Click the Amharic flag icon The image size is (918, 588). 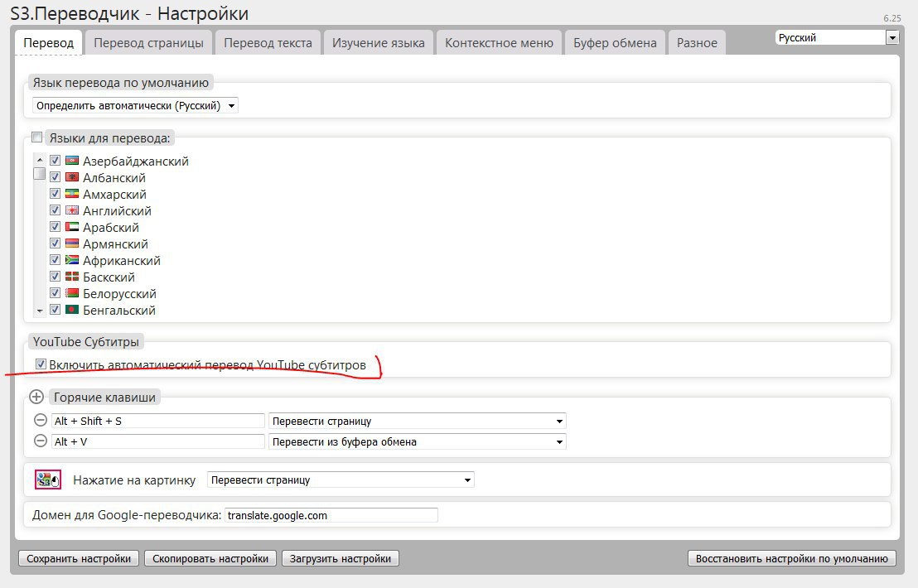[x=72, y=193]
